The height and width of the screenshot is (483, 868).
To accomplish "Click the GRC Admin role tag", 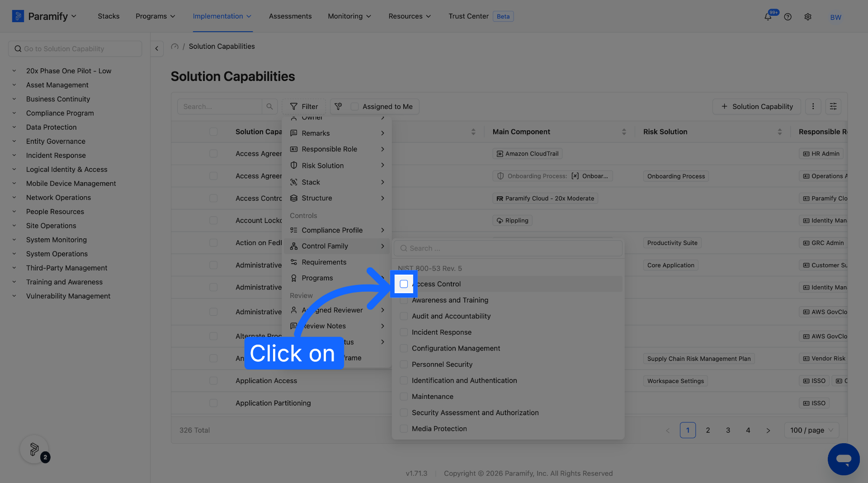I will click(823, 243).
